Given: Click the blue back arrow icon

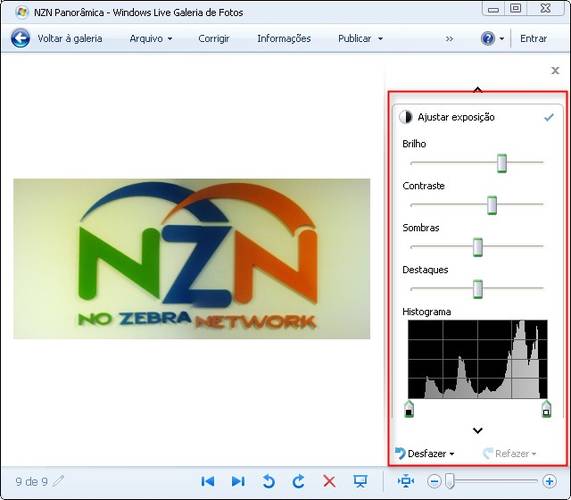Looking at the screenshot, I should [20, 38].
